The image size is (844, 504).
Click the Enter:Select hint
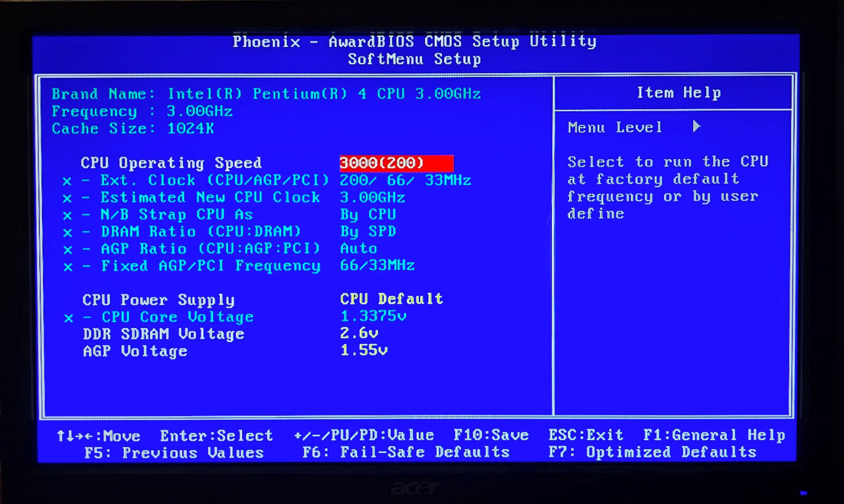[x=216, y=435]
